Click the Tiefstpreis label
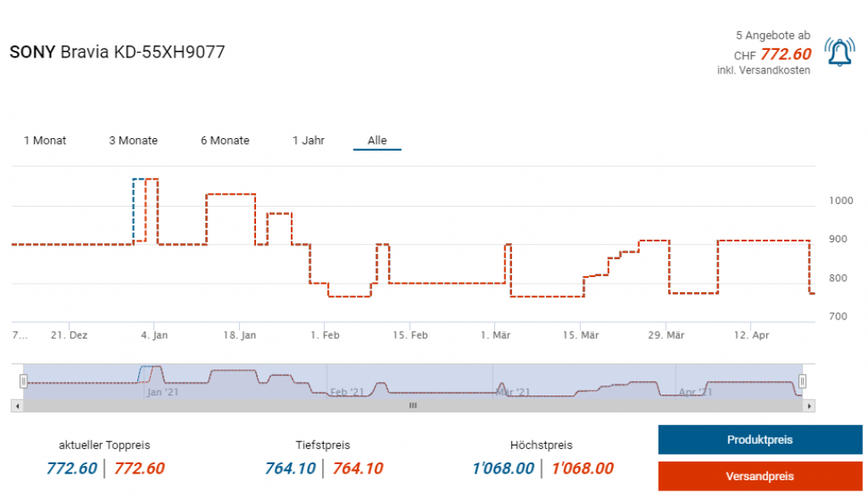Viewport: 868px width, 498px height. pyautogui.click(x=323, y=445)
